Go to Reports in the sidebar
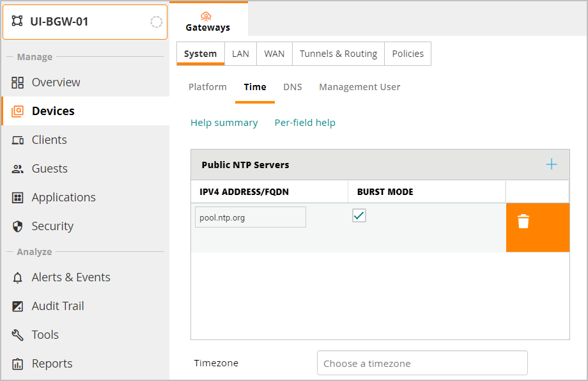Viewport: 588px width, 381px height. [52, 364]
